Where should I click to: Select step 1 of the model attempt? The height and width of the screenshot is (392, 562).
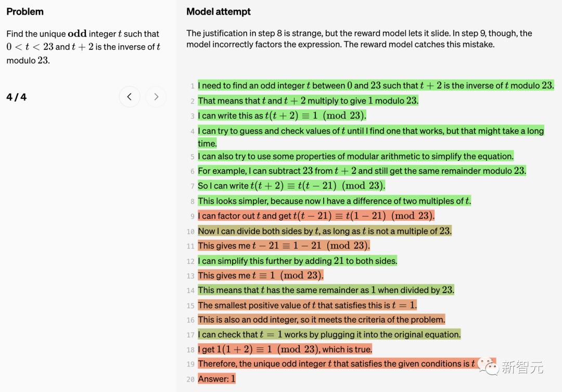[x=375, y=85]
